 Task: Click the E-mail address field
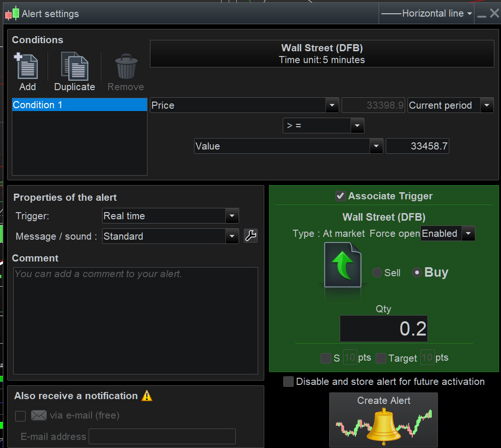[162, 437]
